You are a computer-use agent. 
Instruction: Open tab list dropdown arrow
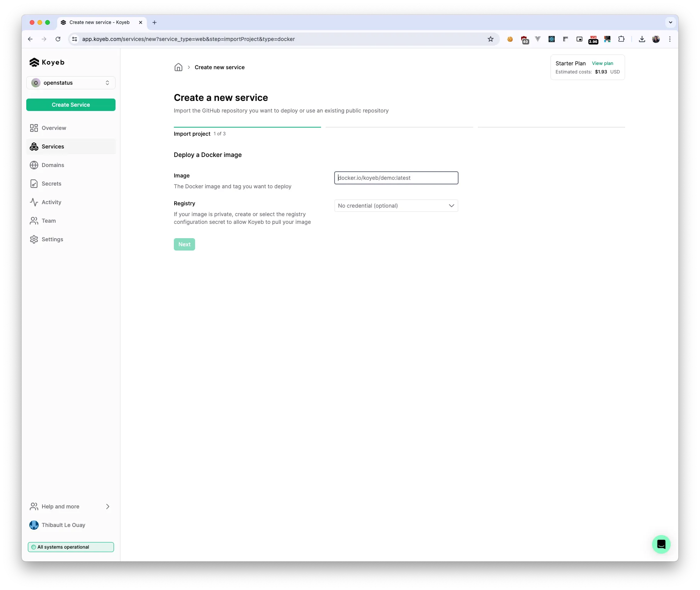click(x=671, y=22)
